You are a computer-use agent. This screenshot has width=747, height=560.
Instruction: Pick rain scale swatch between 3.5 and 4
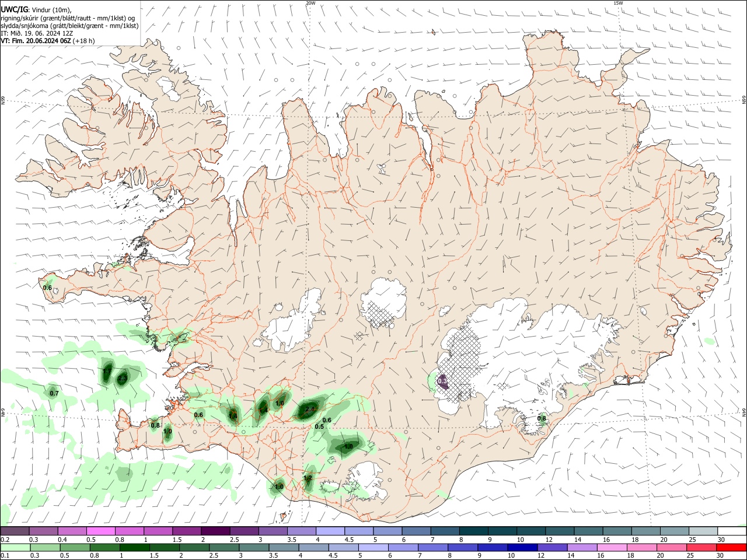coord(283,547)
